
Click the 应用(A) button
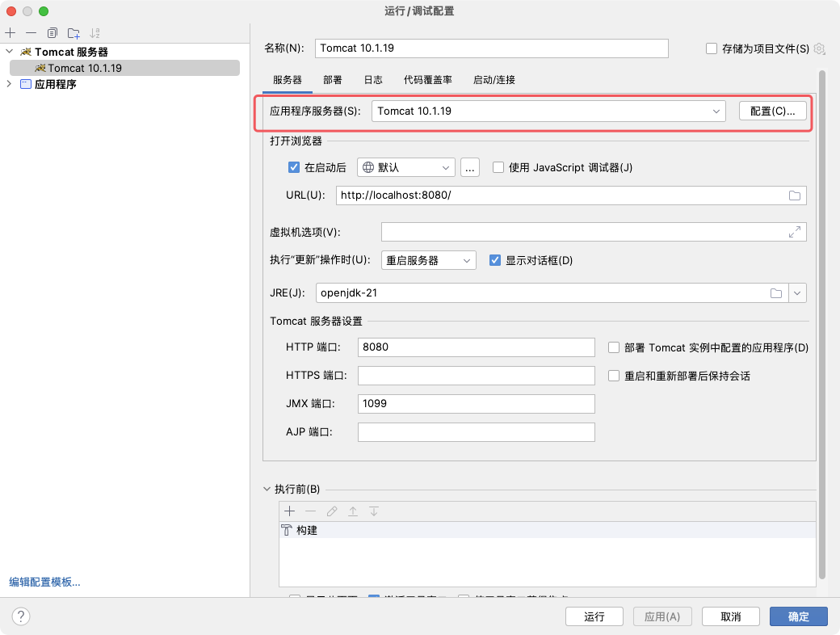tap(662, 616)
